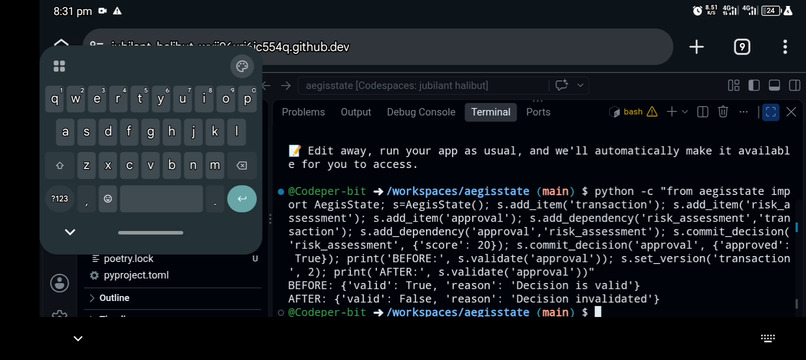Toggle bottom panel visibility
The width and height of the screenshot is (806, 360).
(x=774, y=85)
